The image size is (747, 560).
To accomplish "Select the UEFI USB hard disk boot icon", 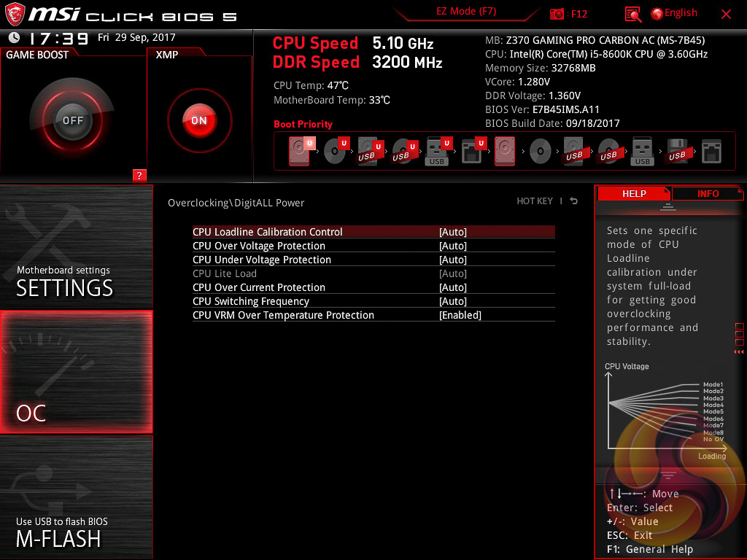I will [371, 152].
